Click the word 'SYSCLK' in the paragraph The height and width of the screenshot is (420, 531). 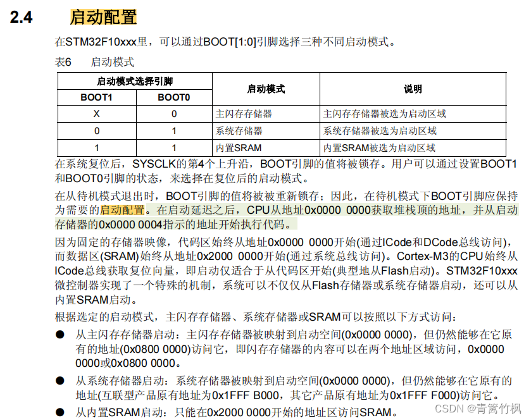(154, 164)
